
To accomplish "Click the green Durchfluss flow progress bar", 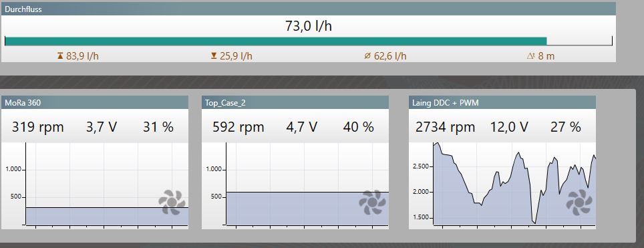I will point(276,41).
